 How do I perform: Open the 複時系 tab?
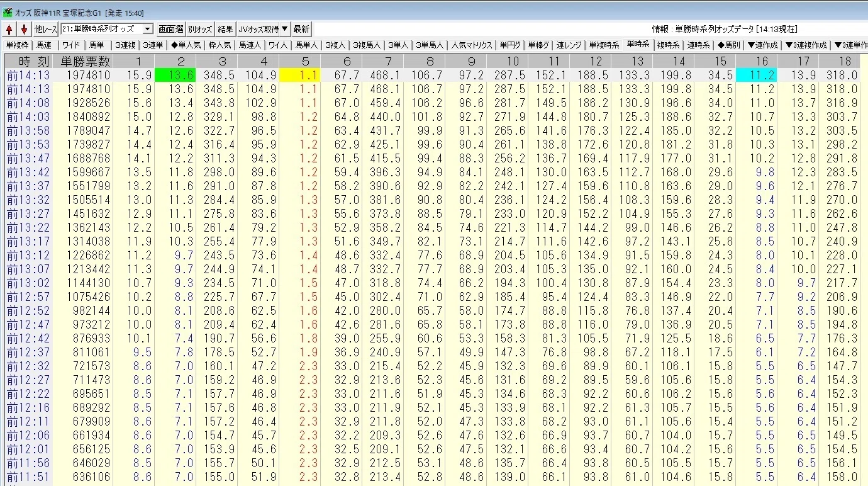click(x=668, y=45)
